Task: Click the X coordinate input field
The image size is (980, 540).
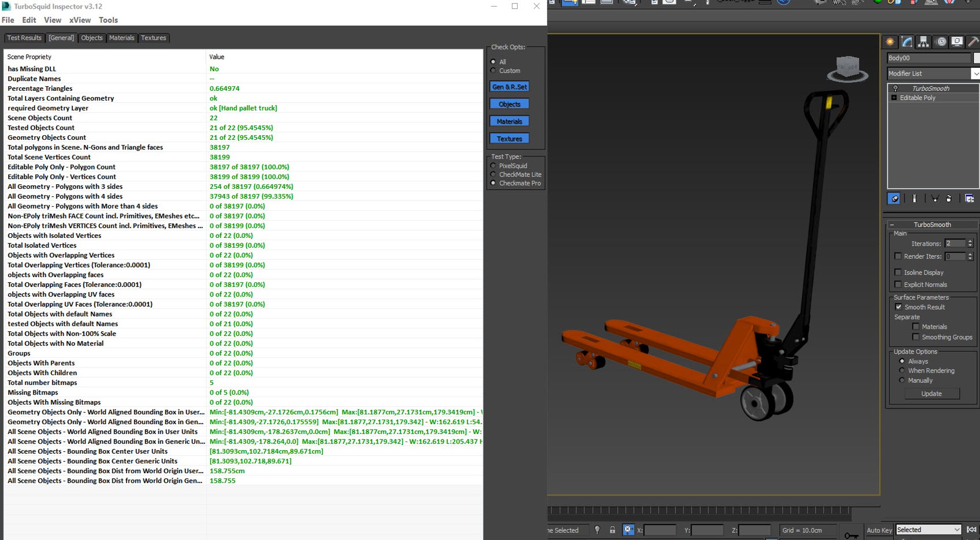Action: point(660,530)
